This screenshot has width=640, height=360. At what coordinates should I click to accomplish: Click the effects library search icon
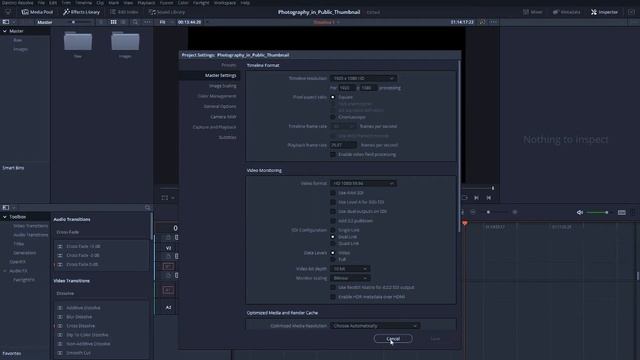[x=147, y=208]
